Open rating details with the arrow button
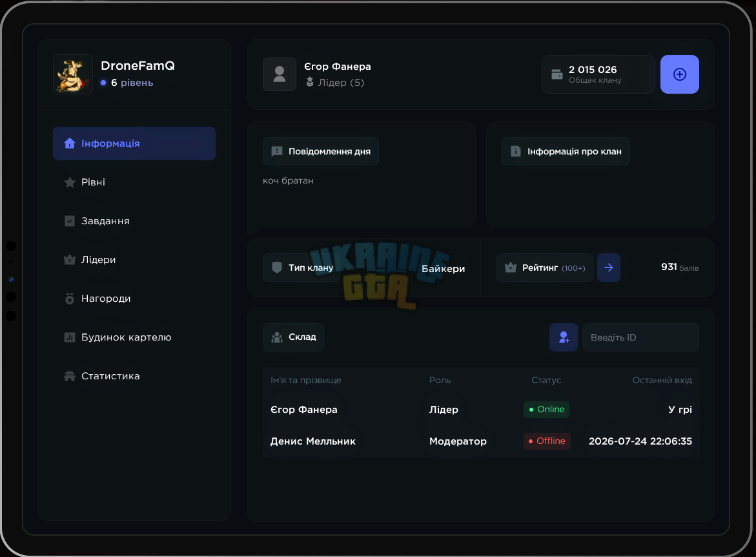The image size is (756, 557). [608, 268]
